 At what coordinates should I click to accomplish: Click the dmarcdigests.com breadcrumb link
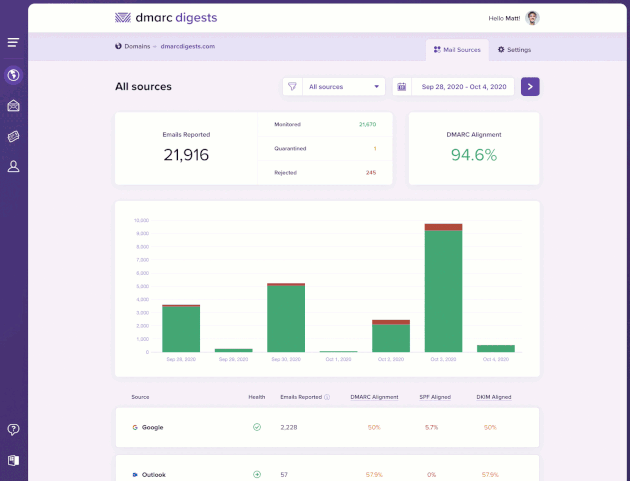[x=188, y=46]
